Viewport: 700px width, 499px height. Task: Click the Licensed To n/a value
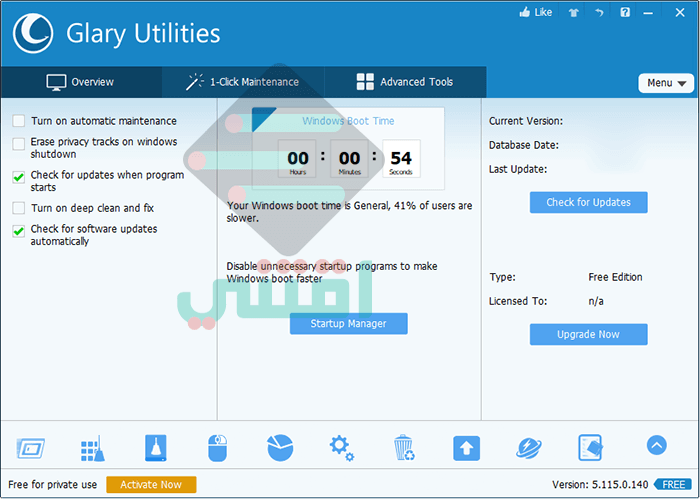tap(596, 301)
